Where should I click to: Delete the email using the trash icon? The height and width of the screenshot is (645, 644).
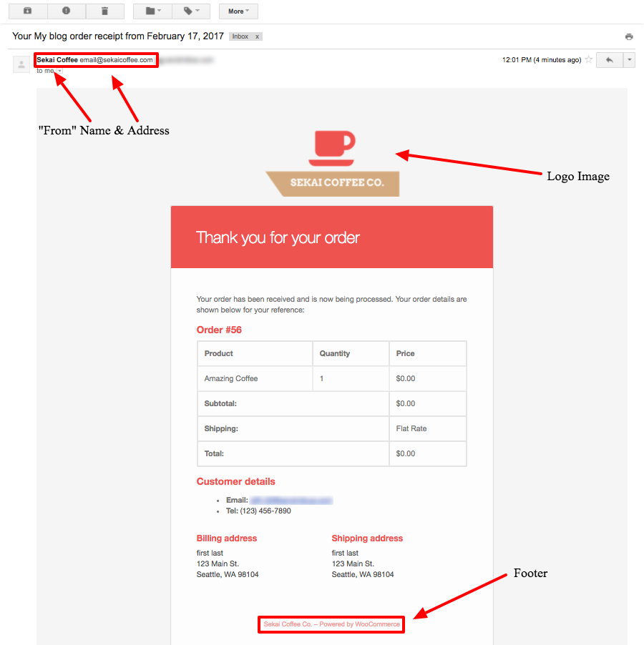105,11
